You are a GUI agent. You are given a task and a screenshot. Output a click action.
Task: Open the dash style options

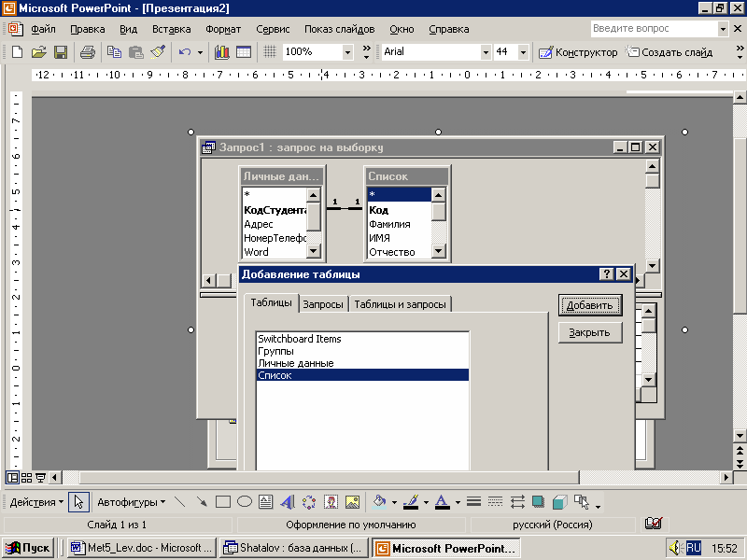tap(496, 502)
